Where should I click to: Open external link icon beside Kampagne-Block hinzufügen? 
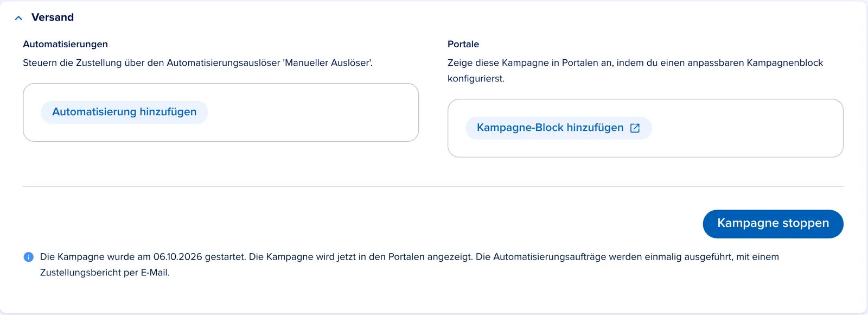pyautogui.click(x=635, y=128)
